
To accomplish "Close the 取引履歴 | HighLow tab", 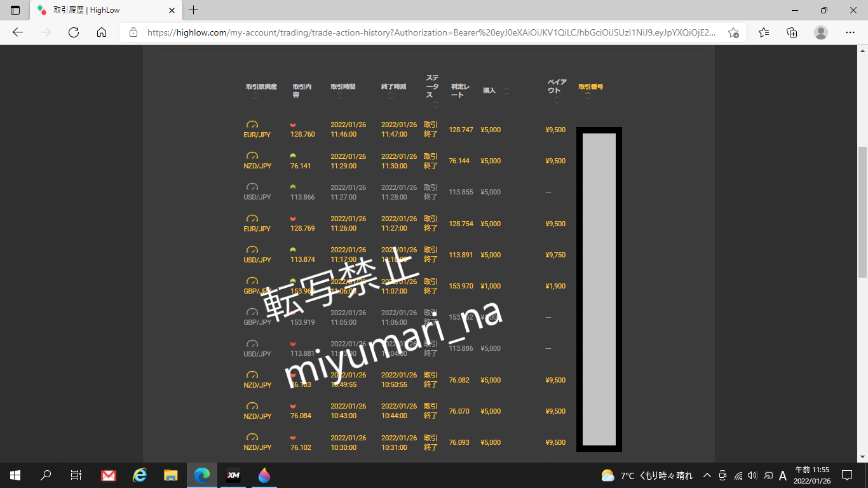I will tap(172, 10).
